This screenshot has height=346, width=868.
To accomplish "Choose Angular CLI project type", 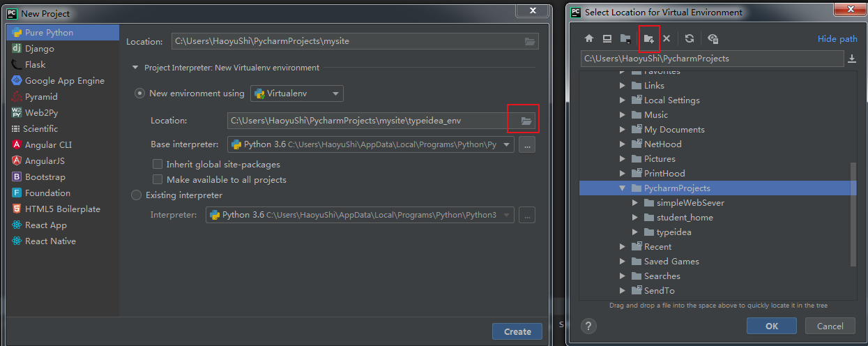I will click(x=63, y=145).
